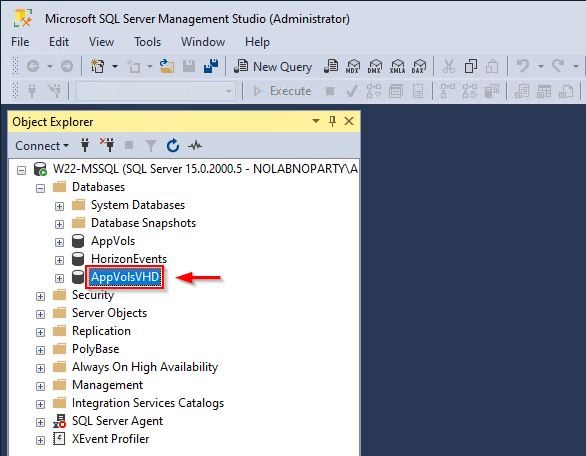Expand the HorizonEvents database

pyautogui.click(x=59, y=260)
